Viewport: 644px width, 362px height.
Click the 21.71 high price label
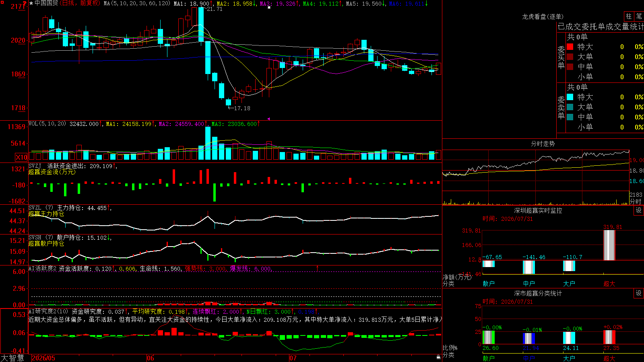[215, 9]
